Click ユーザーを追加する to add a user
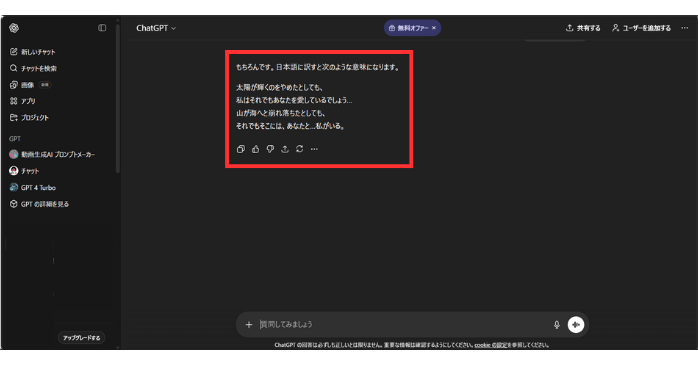 (x=641, y=28)
